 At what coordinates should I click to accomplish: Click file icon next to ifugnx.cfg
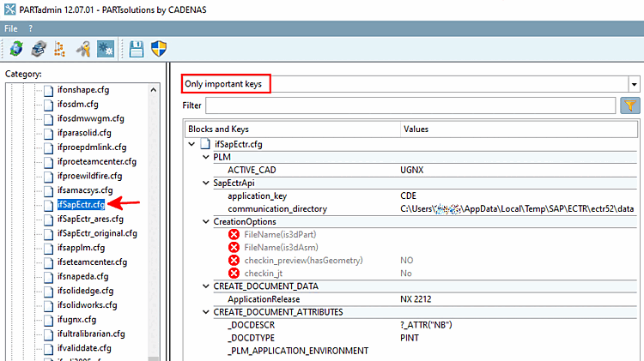pos(48,320)
